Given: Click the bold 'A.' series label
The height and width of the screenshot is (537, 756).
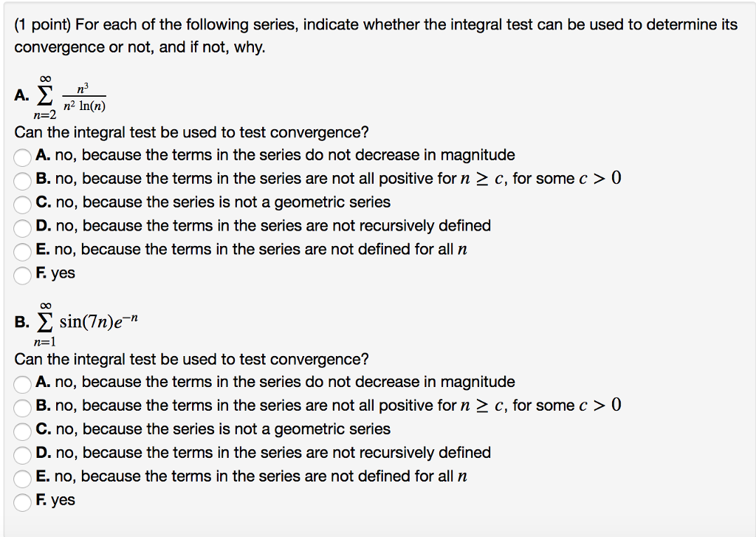Looking at the screenshot, I should coord(19,96).
